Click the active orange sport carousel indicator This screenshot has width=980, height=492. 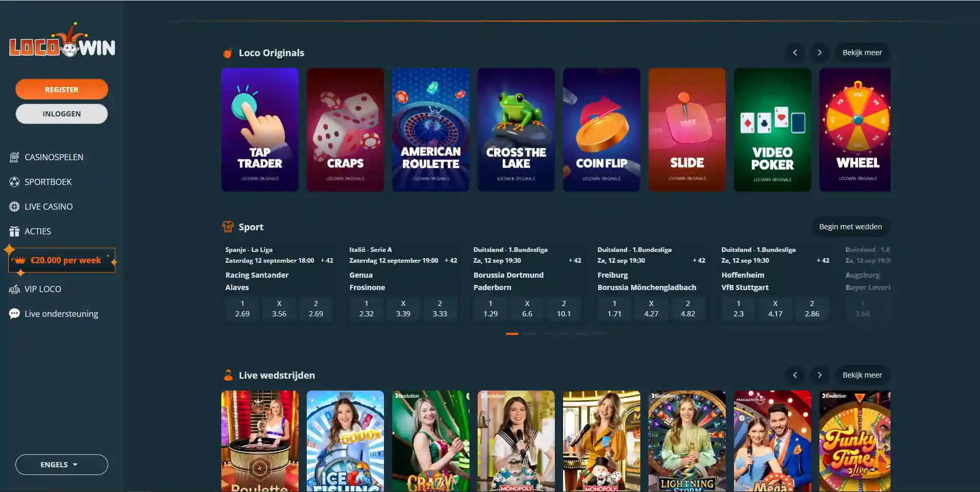[x=512, y=334]
